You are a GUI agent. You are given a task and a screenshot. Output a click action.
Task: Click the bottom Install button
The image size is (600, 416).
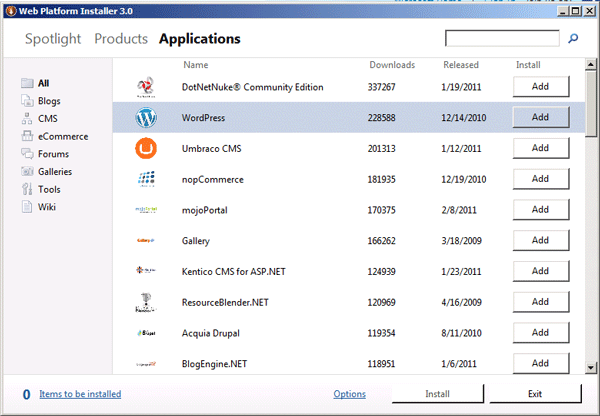click(437, 394)
